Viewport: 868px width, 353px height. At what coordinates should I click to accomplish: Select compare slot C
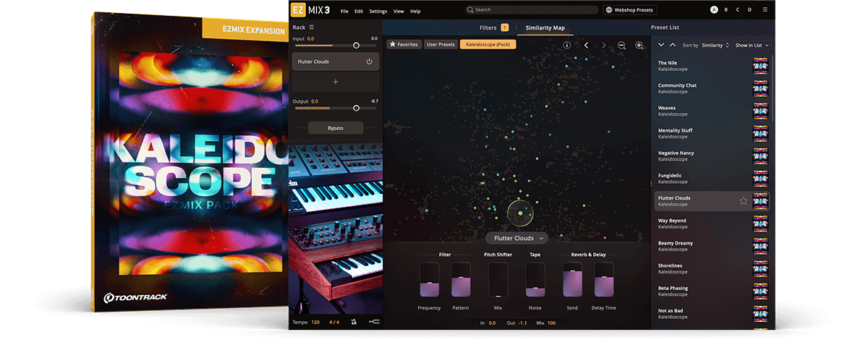[738, 10]
